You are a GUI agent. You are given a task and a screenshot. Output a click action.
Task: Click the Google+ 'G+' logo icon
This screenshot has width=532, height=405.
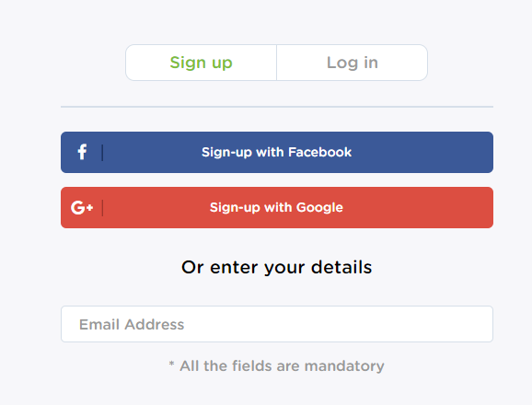82,207
